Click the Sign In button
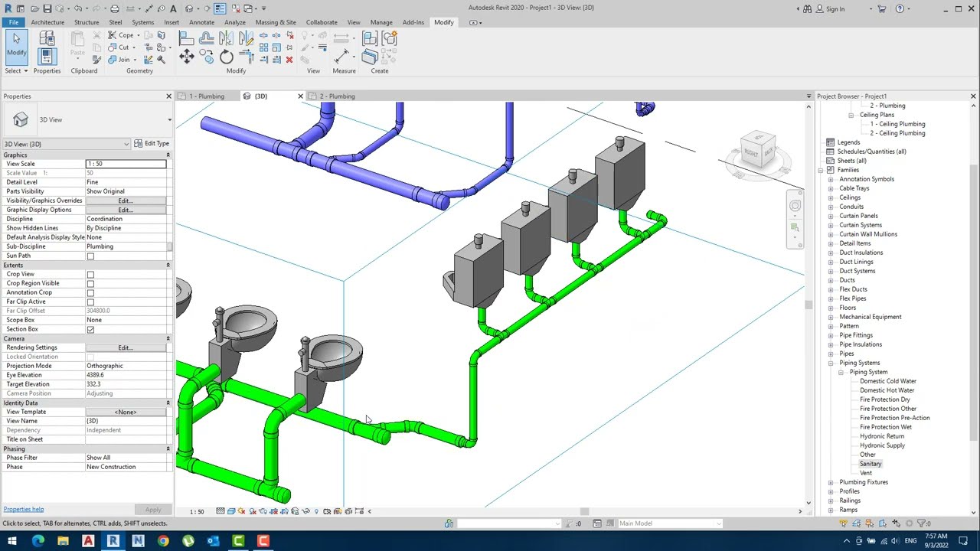The image size is (980, 551). (830, 8)
